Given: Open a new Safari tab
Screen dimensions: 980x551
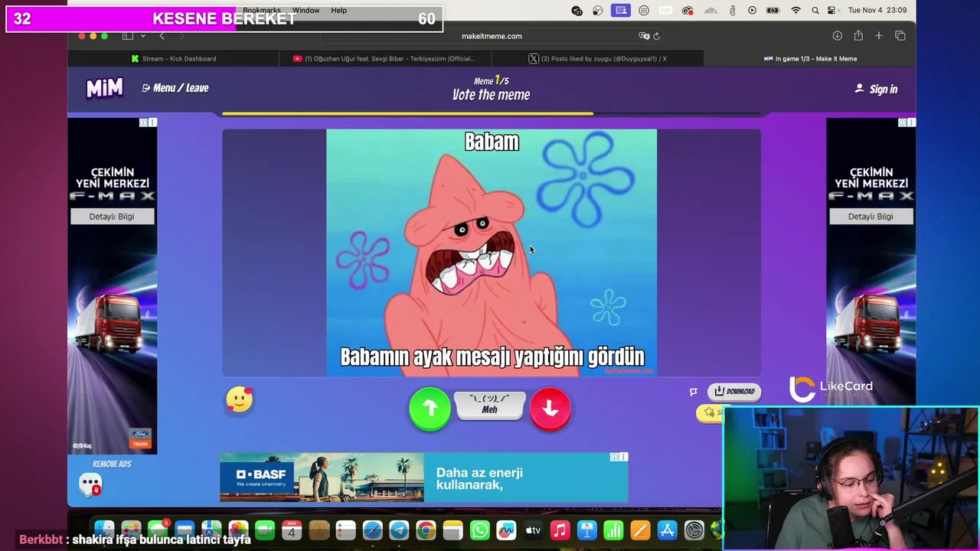Looking at the screenshot, I should click(879, 36).
